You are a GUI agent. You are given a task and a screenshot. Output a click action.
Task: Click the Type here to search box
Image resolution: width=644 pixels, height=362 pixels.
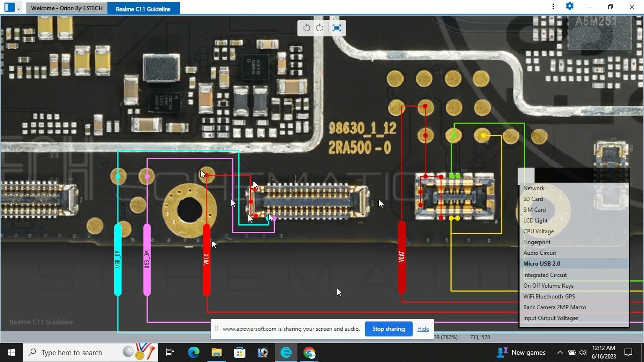(x=91, y=352)
